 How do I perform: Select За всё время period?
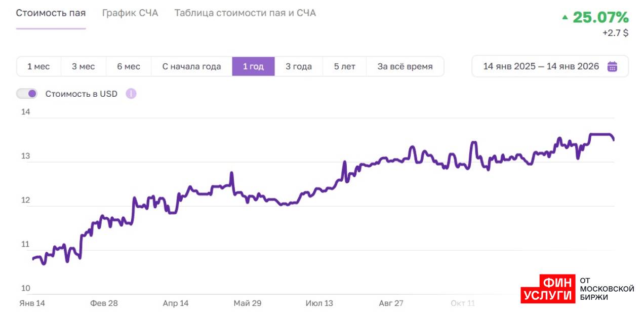[x=405, y=66]
